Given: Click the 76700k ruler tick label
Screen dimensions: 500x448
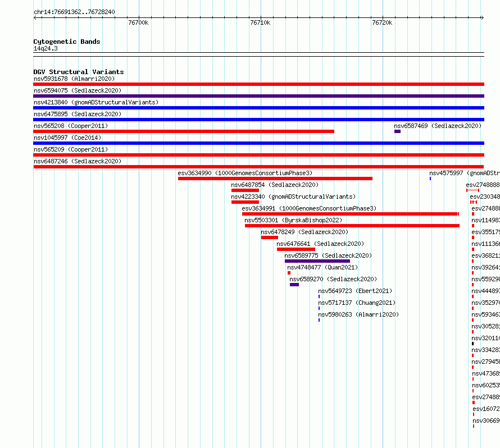Looking at the screenshot, I should 138,22.
